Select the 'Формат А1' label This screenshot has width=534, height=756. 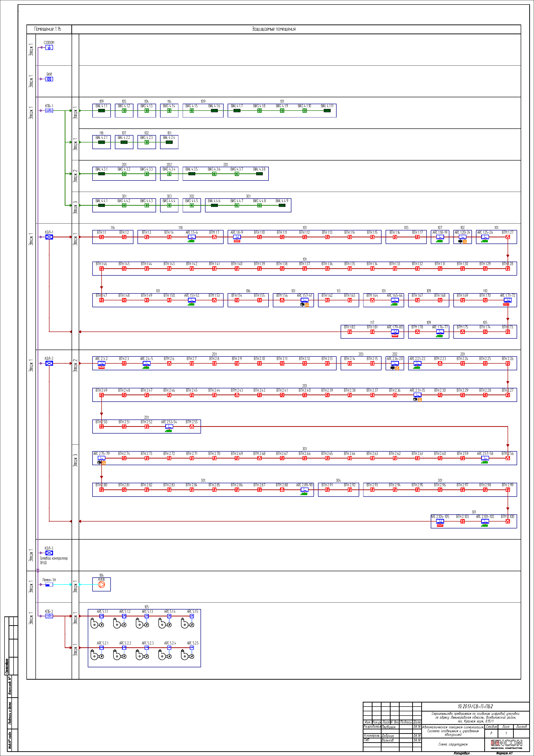[504, 753]
